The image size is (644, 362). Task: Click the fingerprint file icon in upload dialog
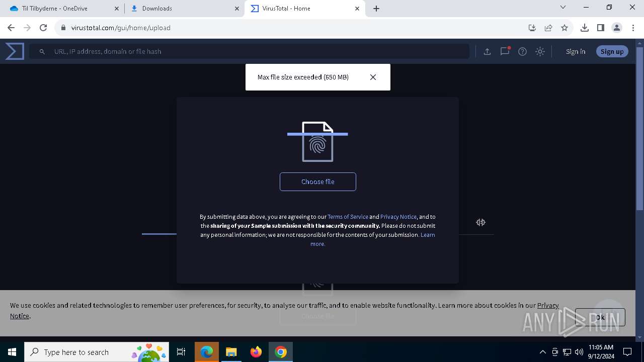click(x=317, y=142)
